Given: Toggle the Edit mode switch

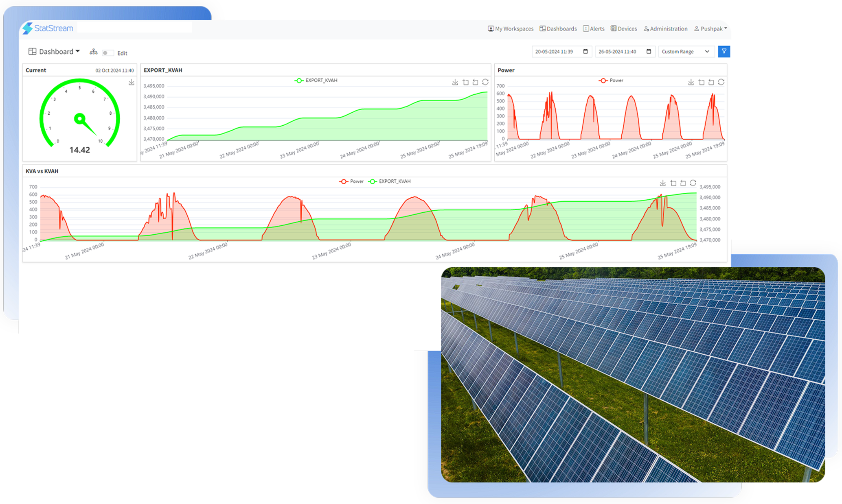Looking at the screenshot, I should [107, 53].
